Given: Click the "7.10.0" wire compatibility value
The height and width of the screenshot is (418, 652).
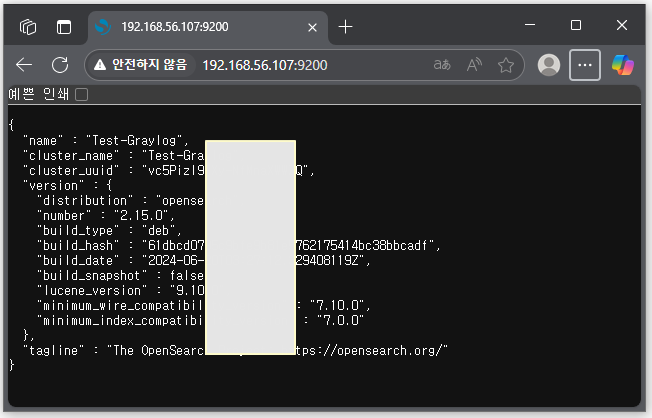Looking at the screenshot, I should pos(338,305).
